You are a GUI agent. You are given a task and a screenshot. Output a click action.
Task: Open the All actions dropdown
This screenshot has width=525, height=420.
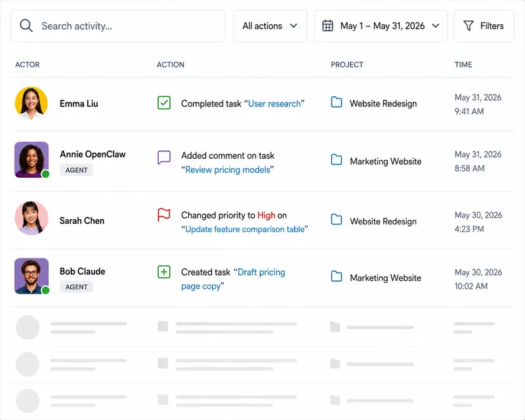click(x=270, y=26)
